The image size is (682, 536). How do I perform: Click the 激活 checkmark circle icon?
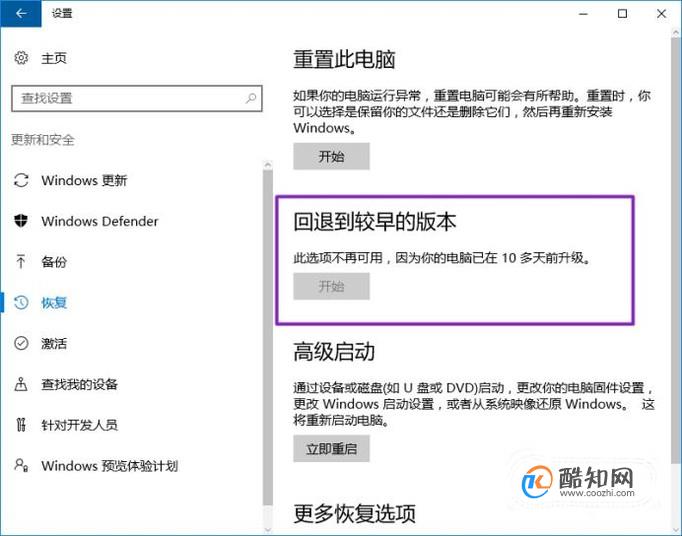pos(21,343)
